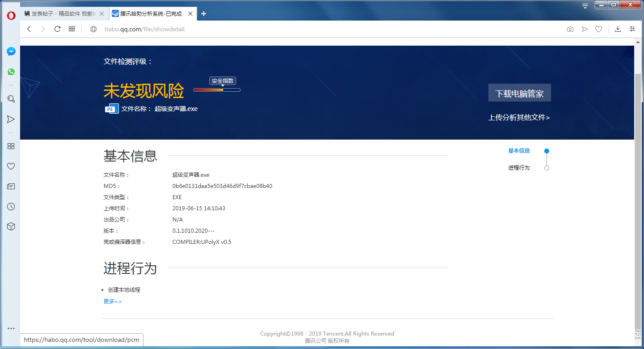Open My Flow arrow in the sidebar

click(x=11, y=119)
